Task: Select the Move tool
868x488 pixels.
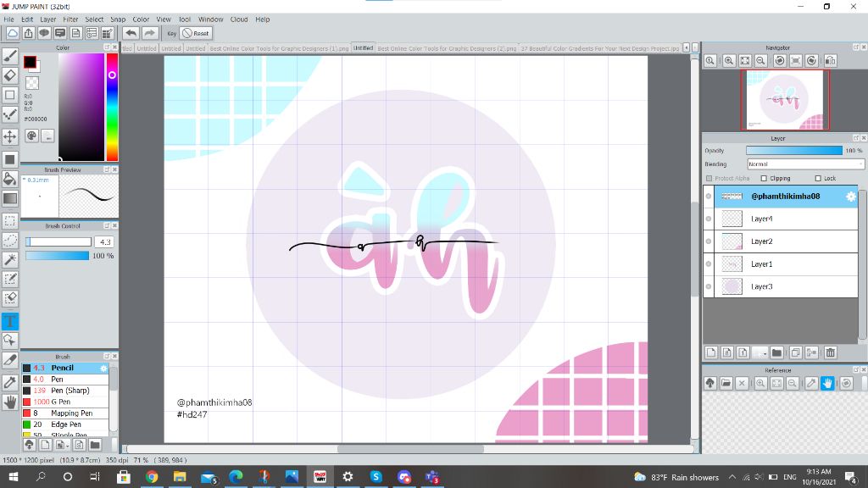Action: click(x=10, y=136)
